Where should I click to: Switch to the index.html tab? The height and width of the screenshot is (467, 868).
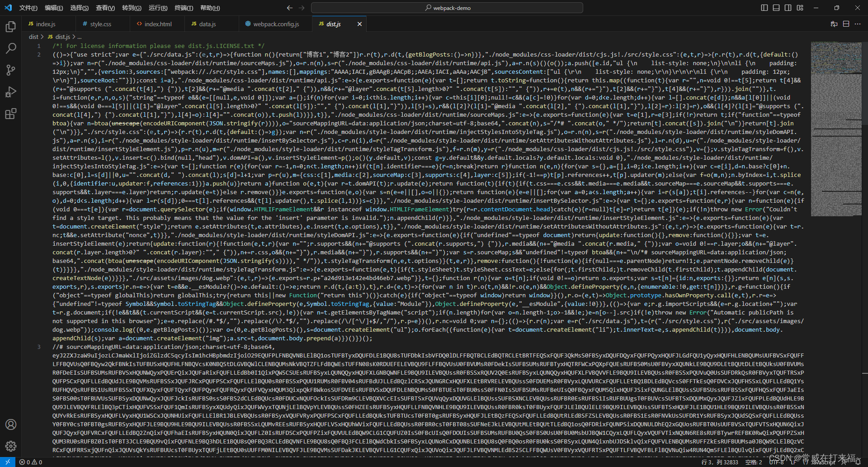coord(157,24)
